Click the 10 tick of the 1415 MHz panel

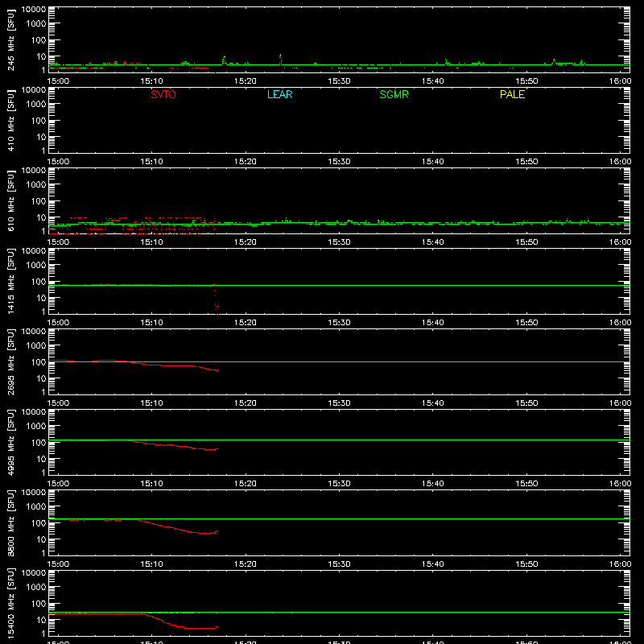click(41, 298)
